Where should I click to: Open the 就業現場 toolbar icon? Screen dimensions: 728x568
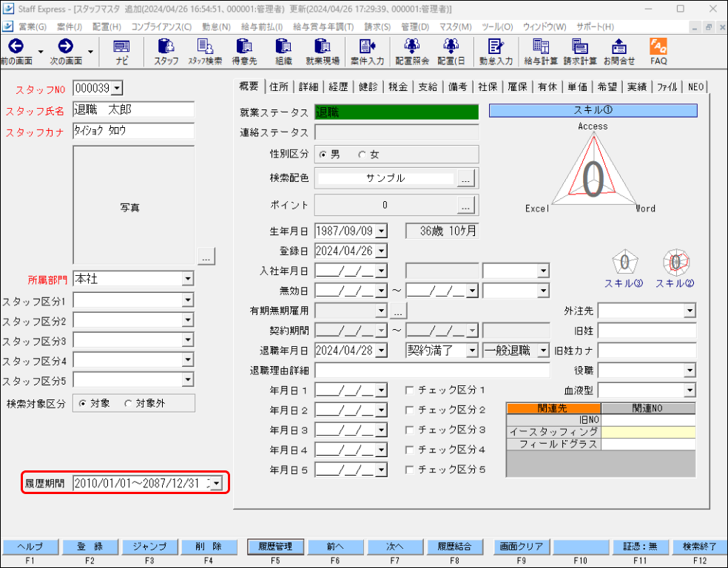323,47
